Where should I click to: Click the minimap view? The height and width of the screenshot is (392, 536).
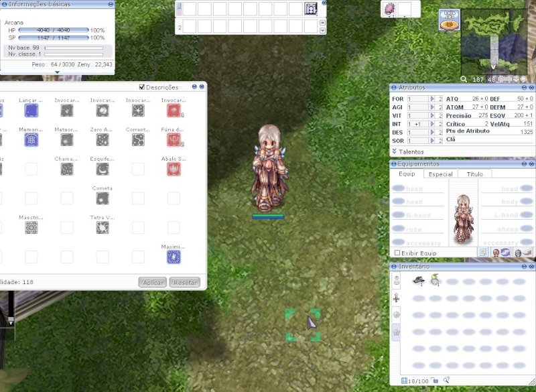494,41
